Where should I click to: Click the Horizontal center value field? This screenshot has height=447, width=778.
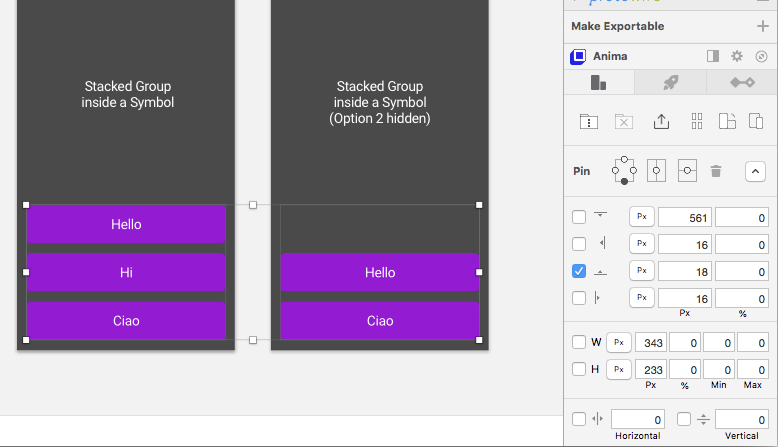(637, 420)
